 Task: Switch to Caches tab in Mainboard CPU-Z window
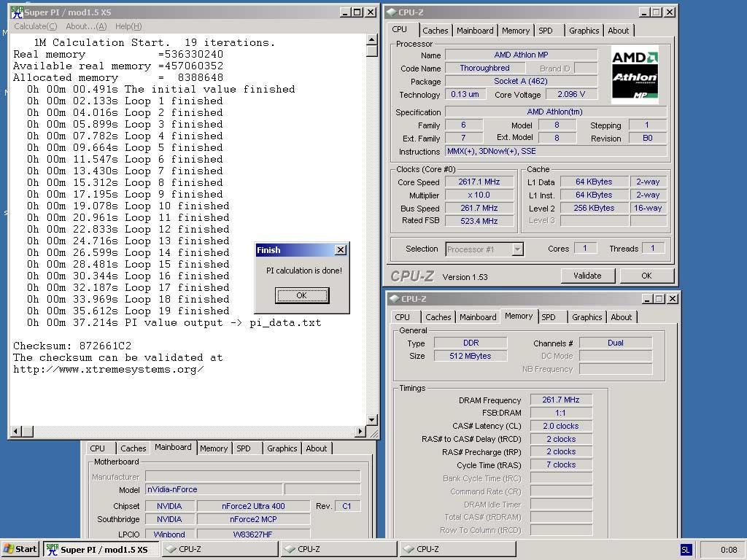[x=133, y=448]
